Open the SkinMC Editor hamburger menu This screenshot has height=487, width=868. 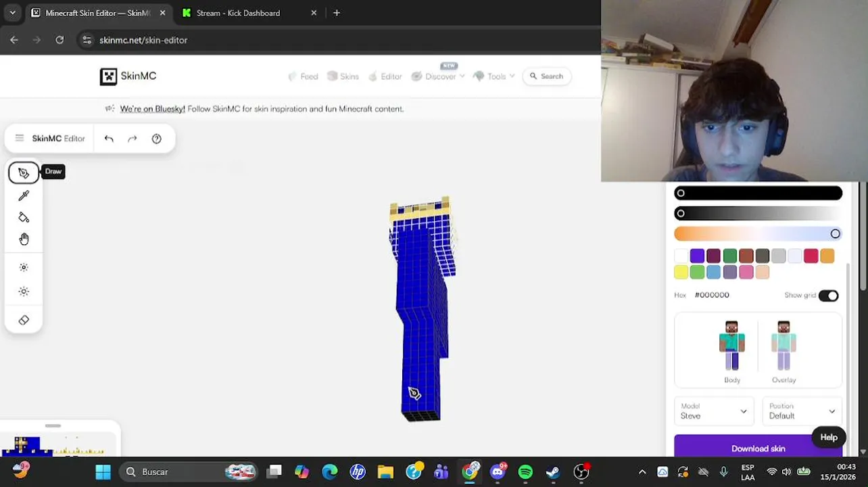pos(20,138)
